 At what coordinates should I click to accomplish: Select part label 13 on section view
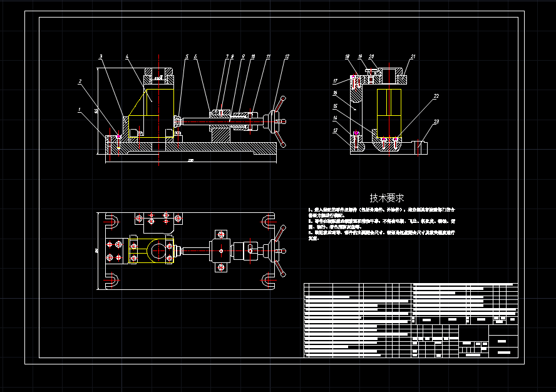tap(335, 130)
